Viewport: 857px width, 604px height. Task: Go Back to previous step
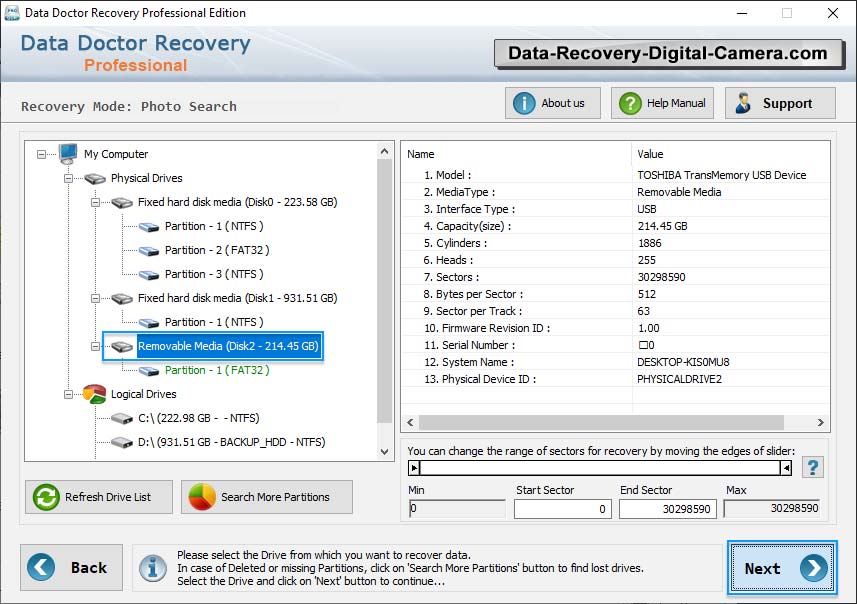[x=72, y=567]
